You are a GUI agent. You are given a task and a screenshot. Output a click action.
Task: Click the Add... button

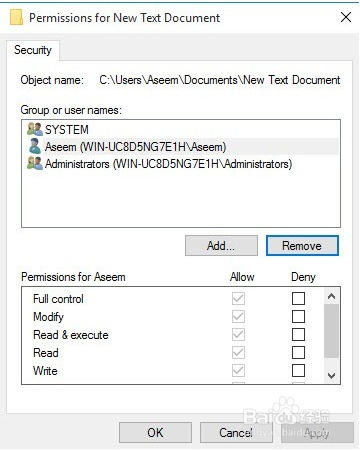click(x=221, y=246)
